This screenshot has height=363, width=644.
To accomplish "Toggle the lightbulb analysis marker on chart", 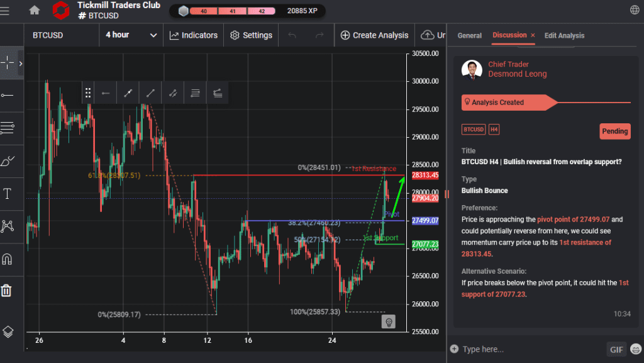I will pos(389,321).
